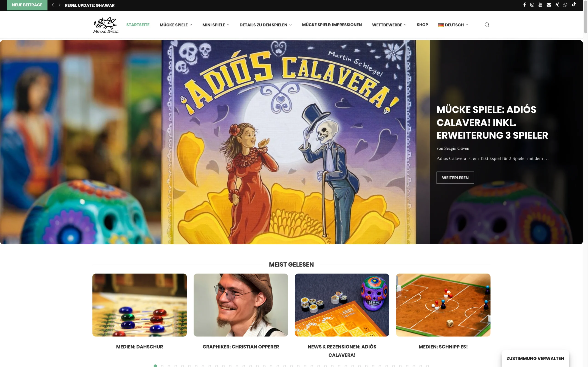Viewport: 588px width, 367px height.
Task: Show next news ticker item
Action: (59, 5)
